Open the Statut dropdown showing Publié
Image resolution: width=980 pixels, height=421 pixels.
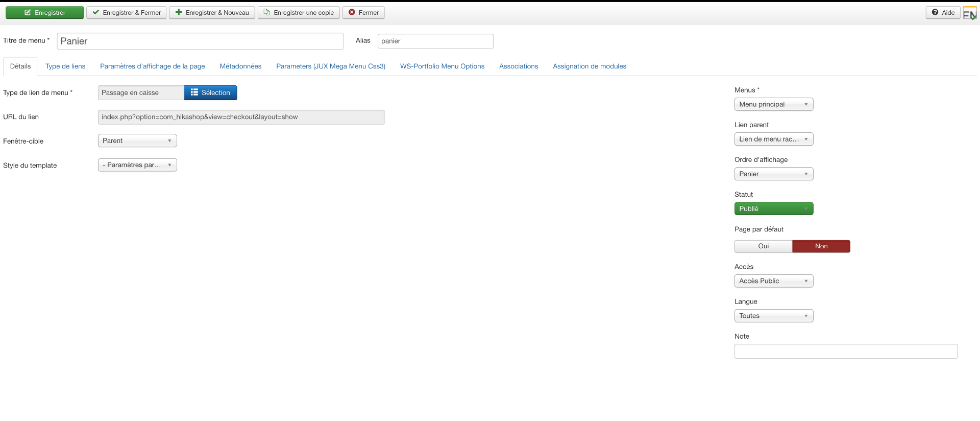click(774, 208)
